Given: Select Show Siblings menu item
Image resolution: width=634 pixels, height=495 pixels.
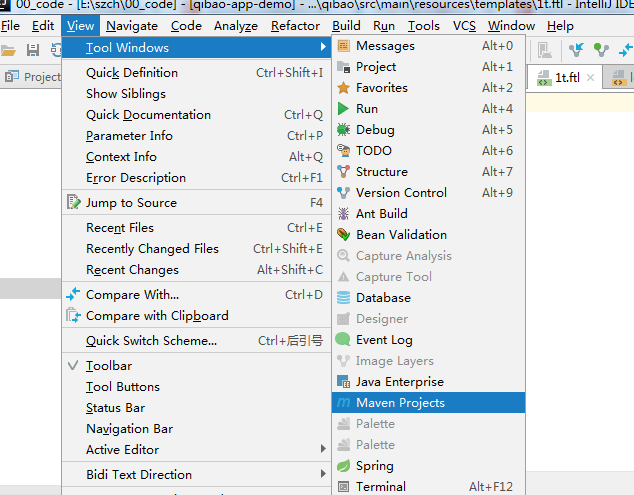Looking at the screenshot, I should pos(197,94).
